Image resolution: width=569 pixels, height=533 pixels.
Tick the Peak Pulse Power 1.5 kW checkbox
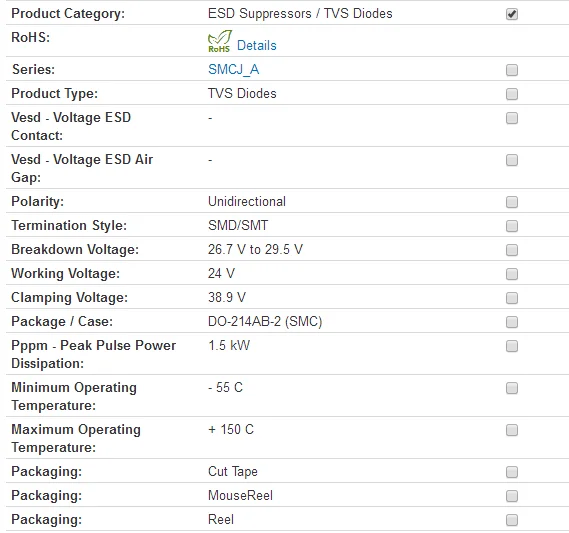pyautogui.click(x=512, y=346)
